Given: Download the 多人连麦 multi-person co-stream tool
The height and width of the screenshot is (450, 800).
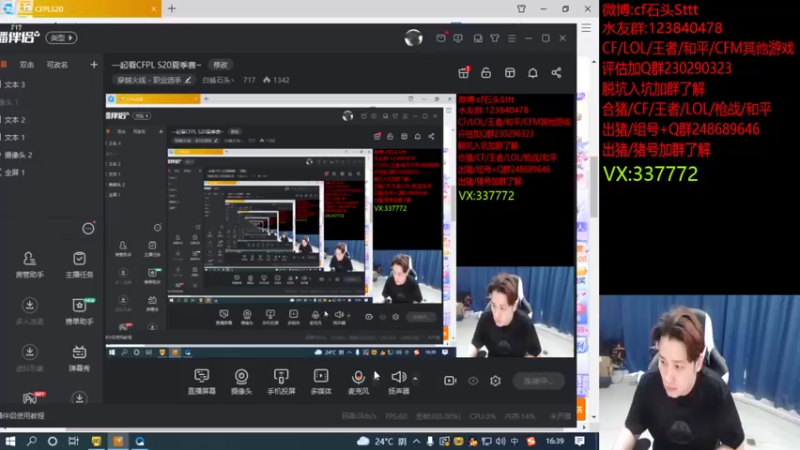Looking at the screenshot, I should [x=30, y=311].
